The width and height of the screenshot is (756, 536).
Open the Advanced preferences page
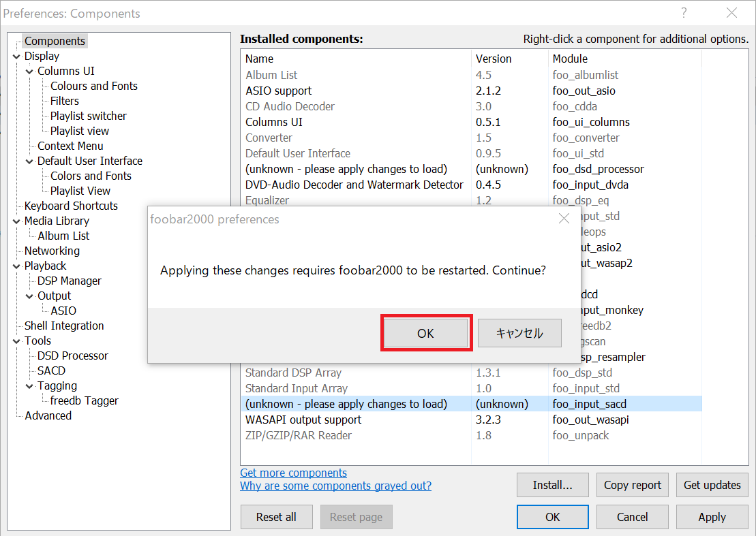tap(48, 415)
